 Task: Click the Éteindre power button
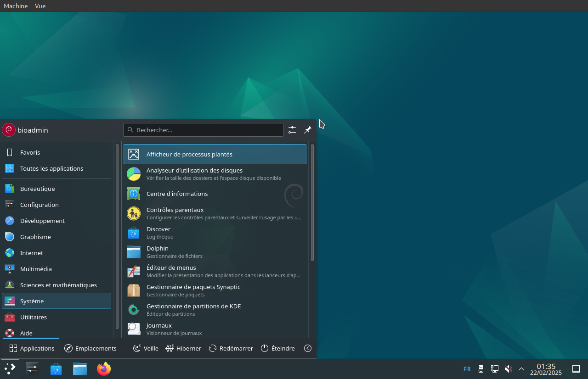pos(278,348)
